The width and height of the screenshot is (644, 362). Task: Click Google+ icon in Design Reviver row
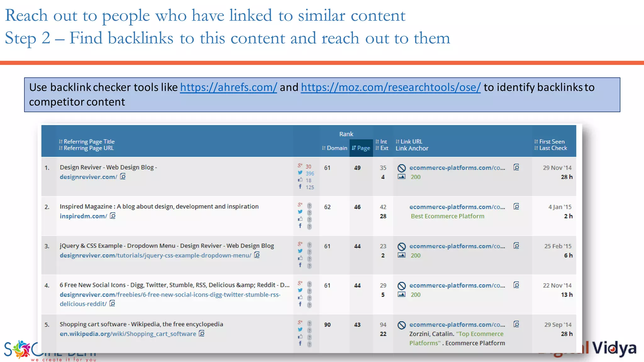tap(300, 166)
